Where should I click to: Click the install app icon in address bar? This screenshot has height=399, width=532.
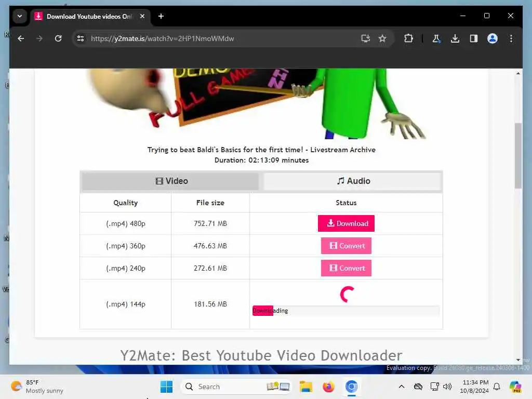click(365, 38)
